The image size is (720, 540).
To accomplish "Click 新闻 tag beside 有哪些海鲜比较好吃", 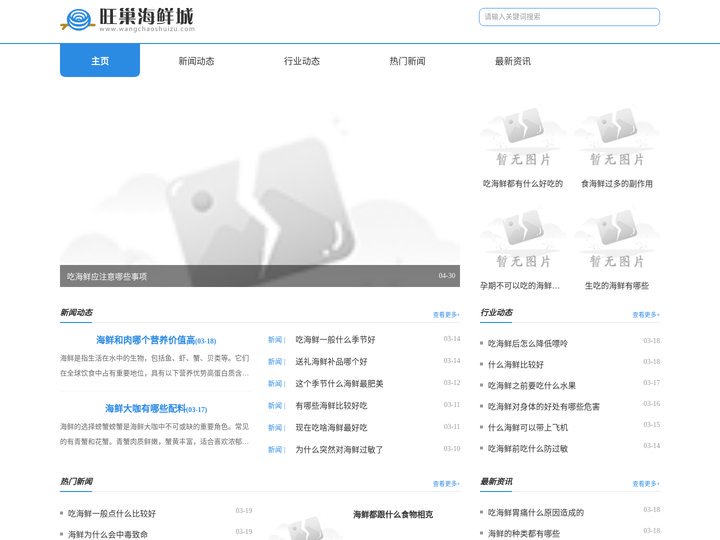I will (275, 406).
